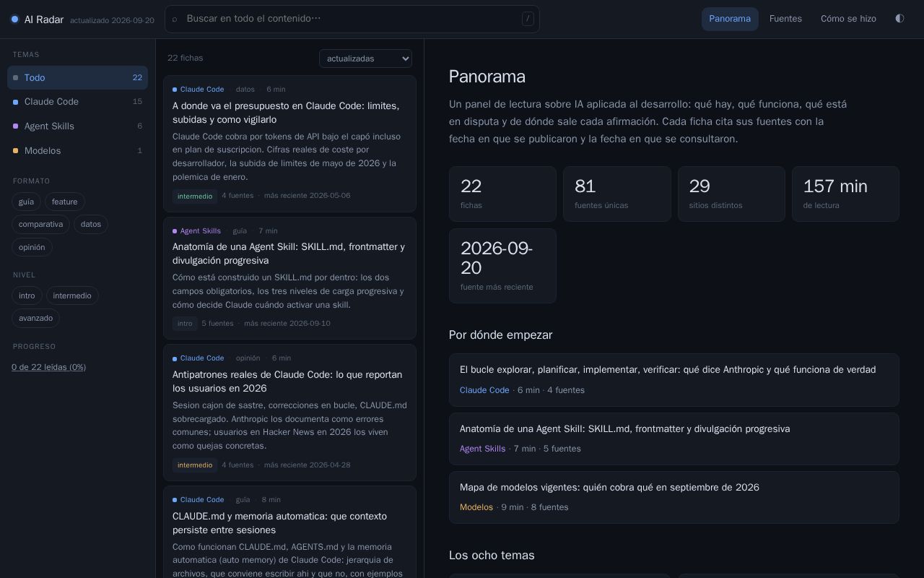Toggle the intermedio level filter chip

tap(72, 296)
